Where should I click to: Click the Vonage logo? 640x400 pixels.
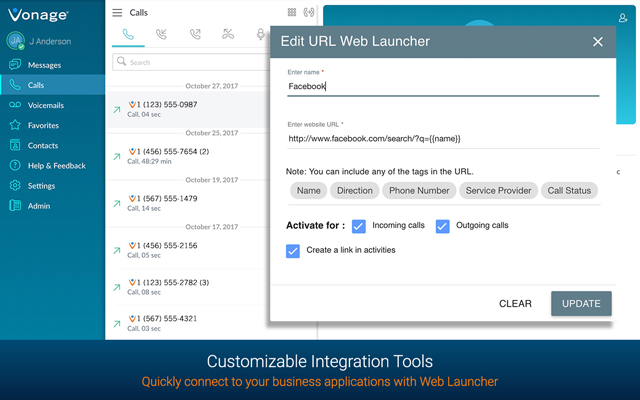coord(38,15)
